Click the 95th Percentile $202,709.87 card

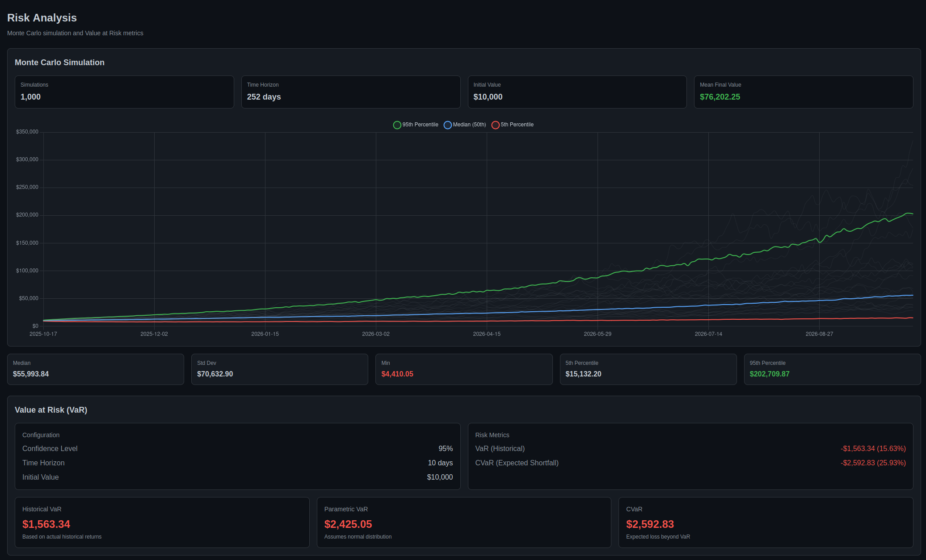832,369
